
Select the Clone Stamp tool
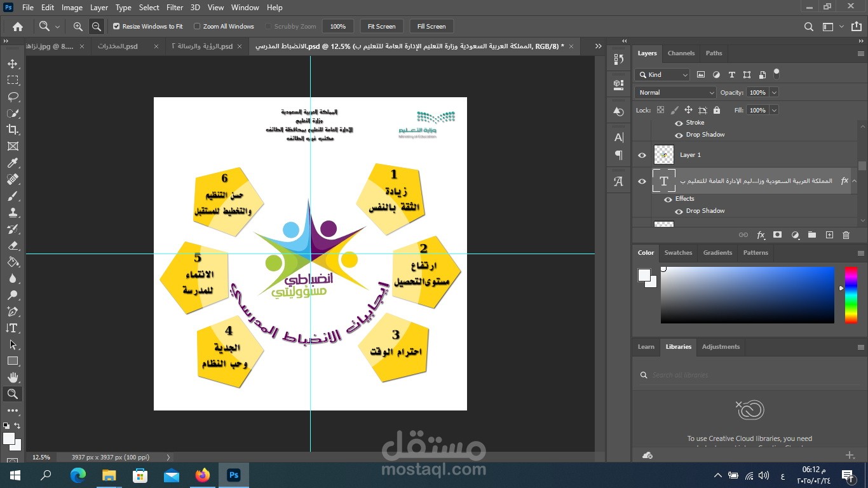(13, 213)
